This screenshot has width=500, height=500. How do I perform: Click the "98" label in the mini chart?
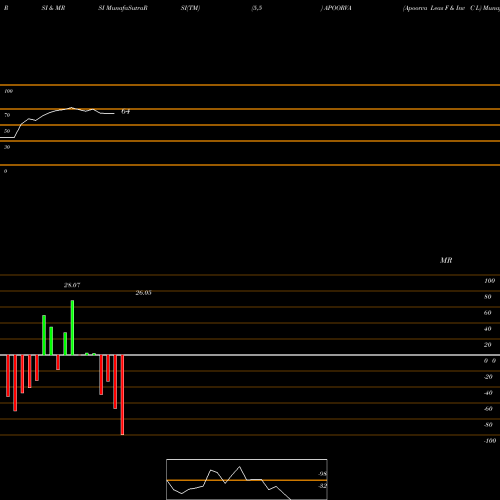click(322, 474)
